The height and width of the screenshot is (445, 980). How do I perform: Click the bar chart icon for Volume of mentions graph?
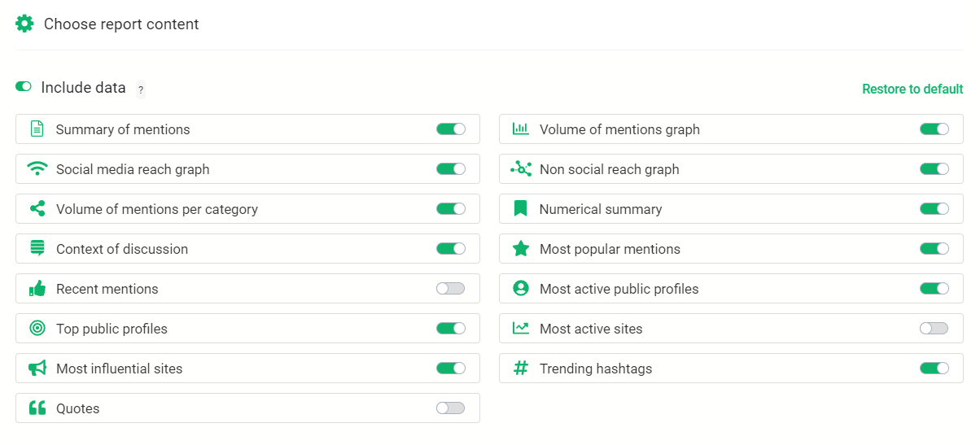521,129
